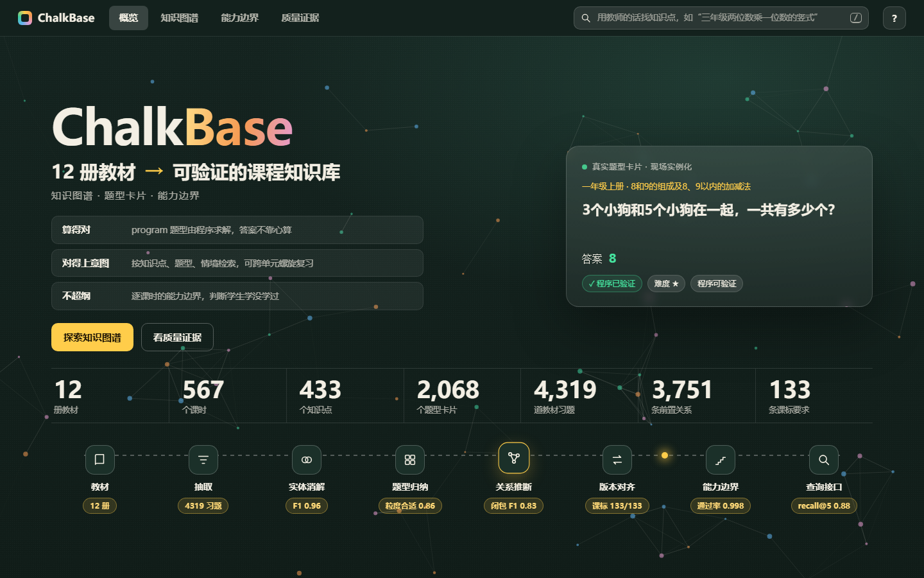Open help via the question mark button

click(x=894, y=18)
